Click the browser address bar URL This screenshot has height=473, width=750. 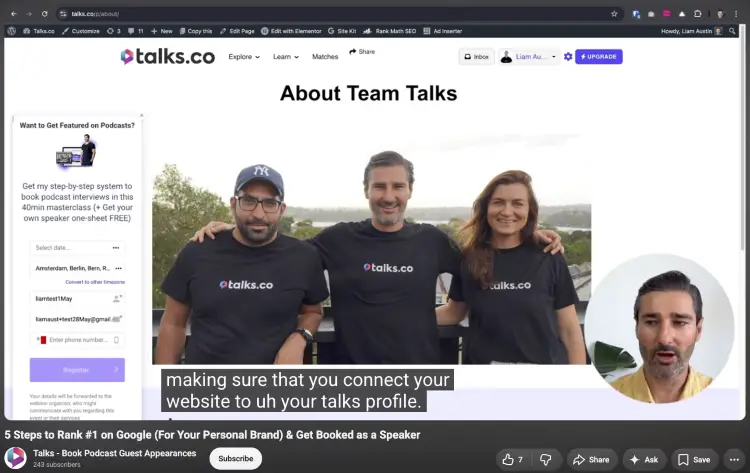[x=95, y=14]
